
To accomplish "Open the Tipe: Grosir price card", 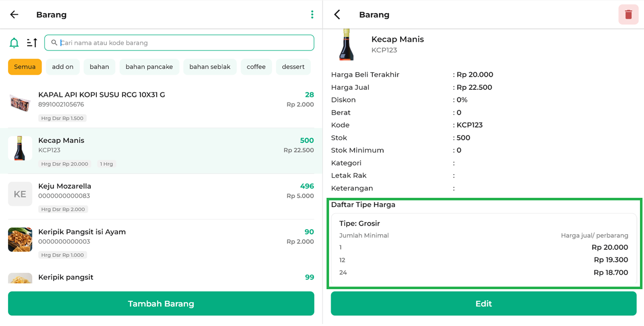I will pyautogui.click(x=483, y=249).
